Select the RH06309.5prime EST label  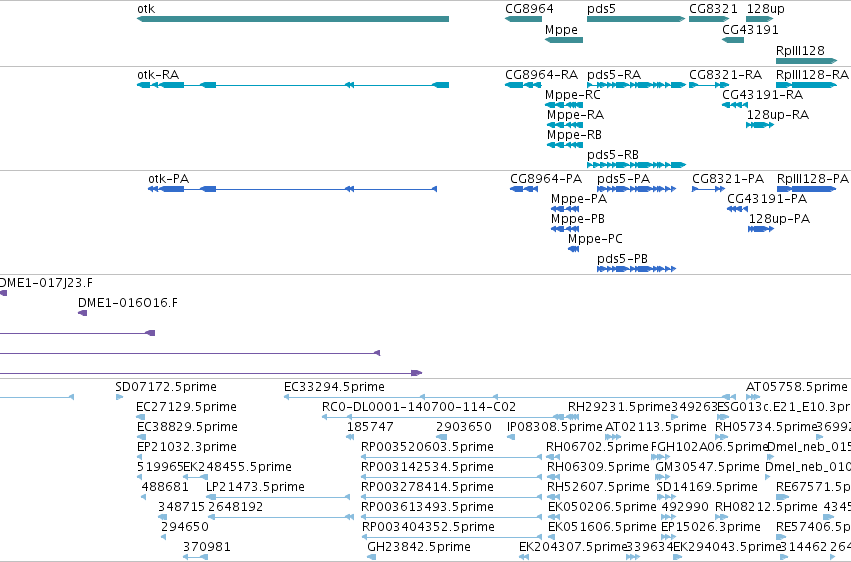[x=598, y=467]
